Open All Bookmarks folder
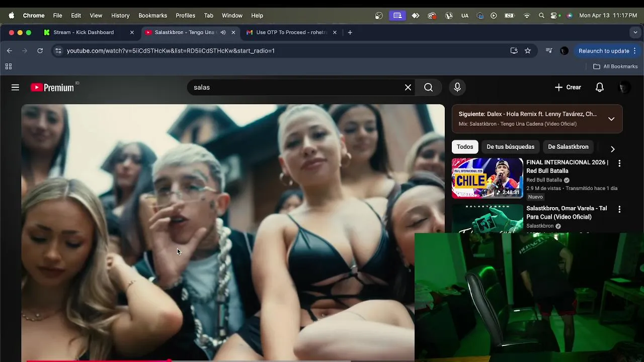The image size is (644, 362). tap(615, 66)
